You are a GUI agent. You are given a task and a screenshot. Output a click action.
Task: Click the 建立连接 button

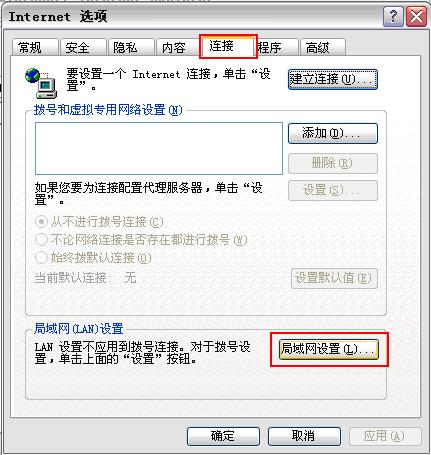click(x=333, y=79)
